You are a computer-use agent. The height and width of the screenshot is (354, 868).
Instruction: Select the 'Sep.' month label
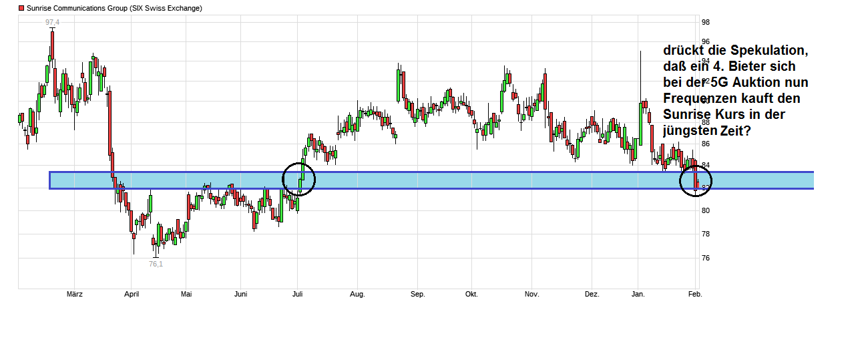tap(417, 294)
